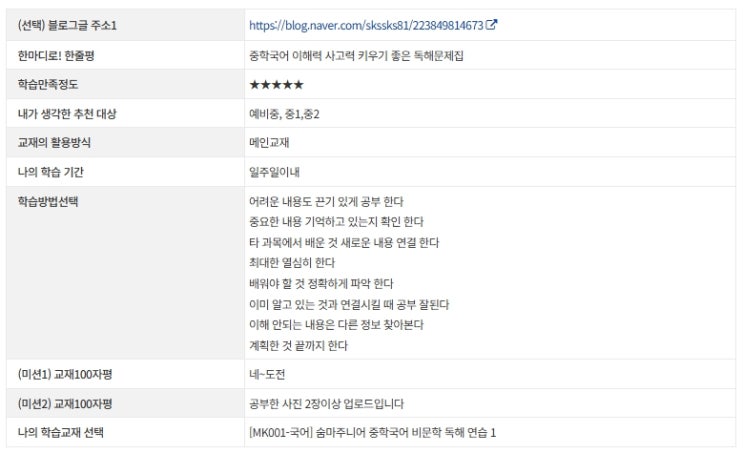Click the recommended target value '예비중, 중1,중2'
This screenshot has width=743, height=453.
(284, 114)
